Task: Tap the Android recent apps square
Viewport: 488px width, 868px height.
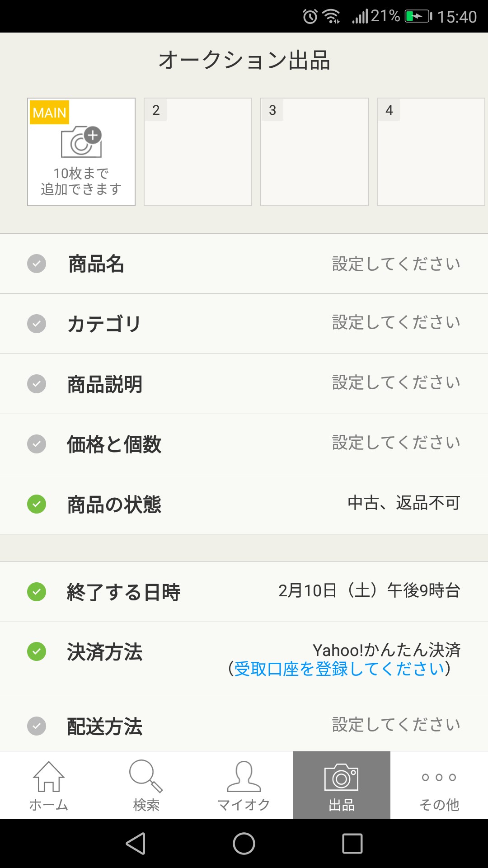Action: (352, 844)
